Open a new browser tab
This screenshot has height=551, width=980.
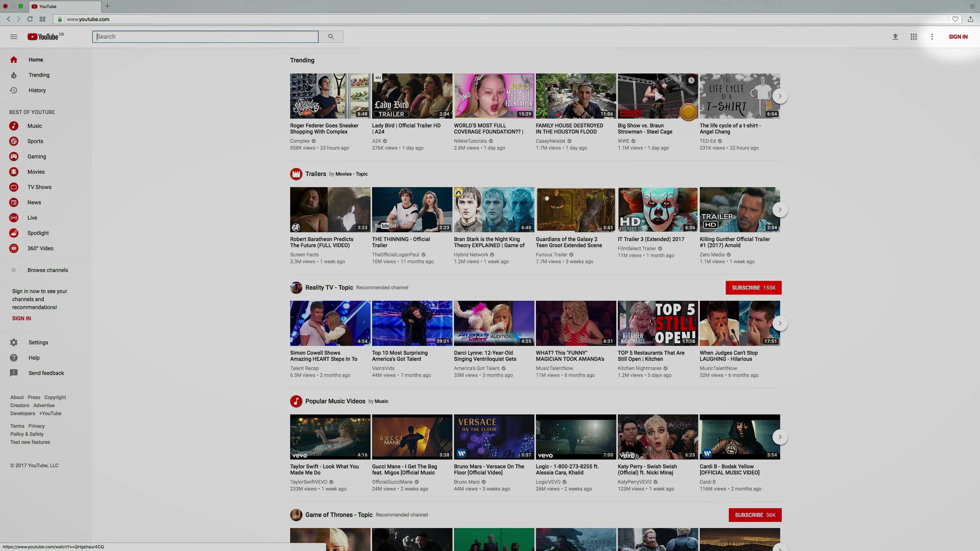(107, 6)
